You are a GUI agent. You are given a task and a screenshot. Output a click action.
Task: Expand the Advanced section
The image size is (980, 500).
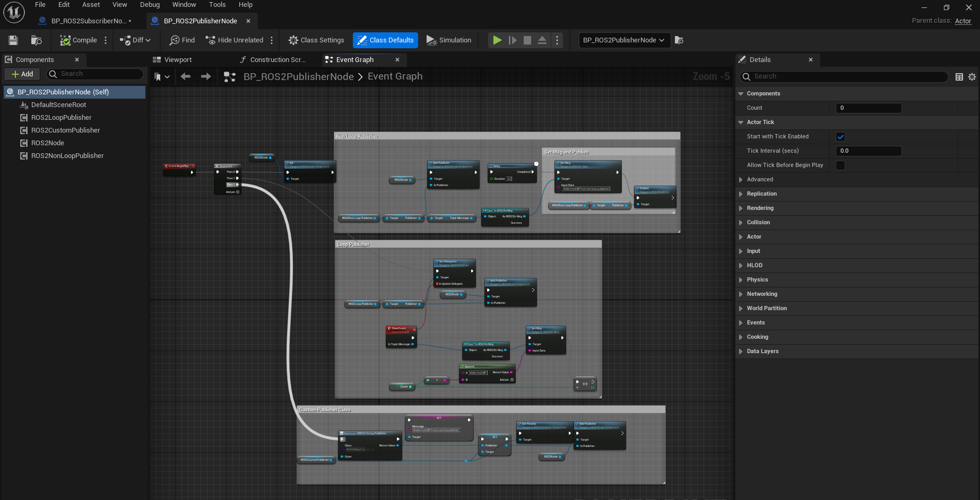point(741,180)
